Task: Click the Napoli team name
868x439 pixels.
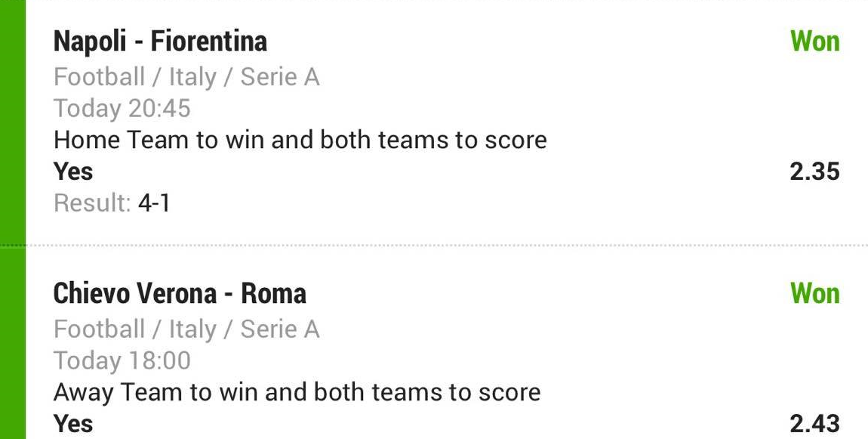Action: pyautogui.click(x=90, y=41)
